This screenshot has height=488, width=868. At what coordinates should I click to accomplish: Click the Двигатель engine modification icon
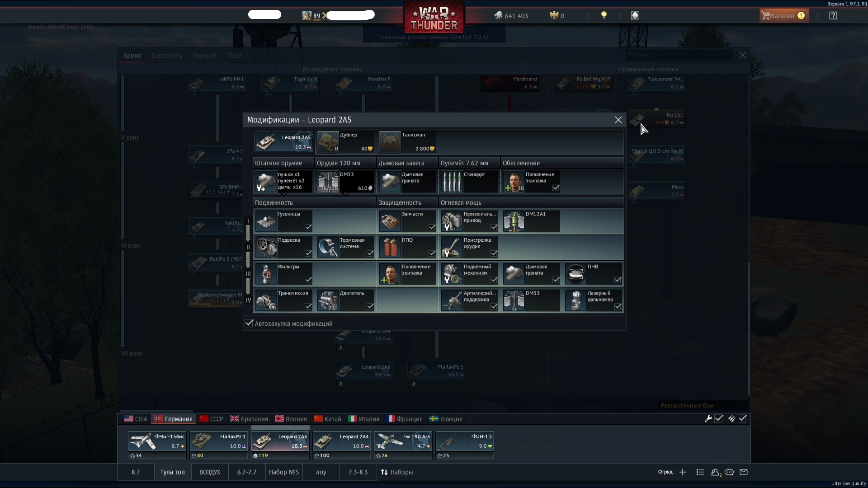coord(328,300)
